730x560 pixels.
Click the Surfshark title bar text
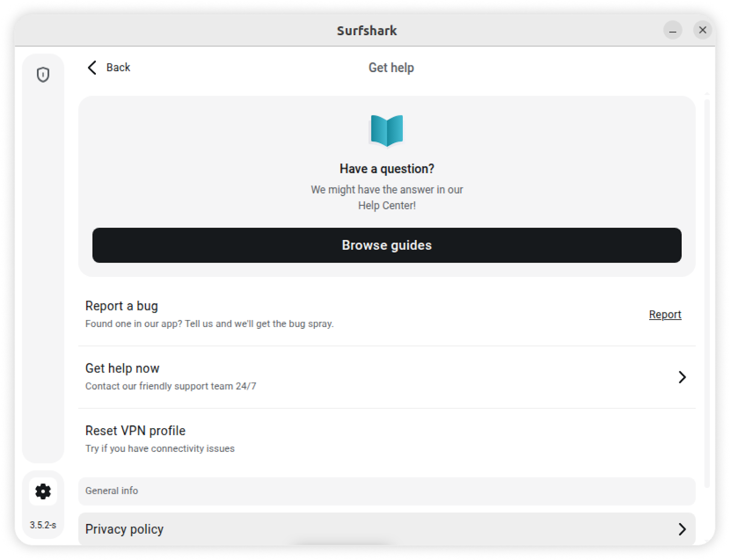(367, 31)
